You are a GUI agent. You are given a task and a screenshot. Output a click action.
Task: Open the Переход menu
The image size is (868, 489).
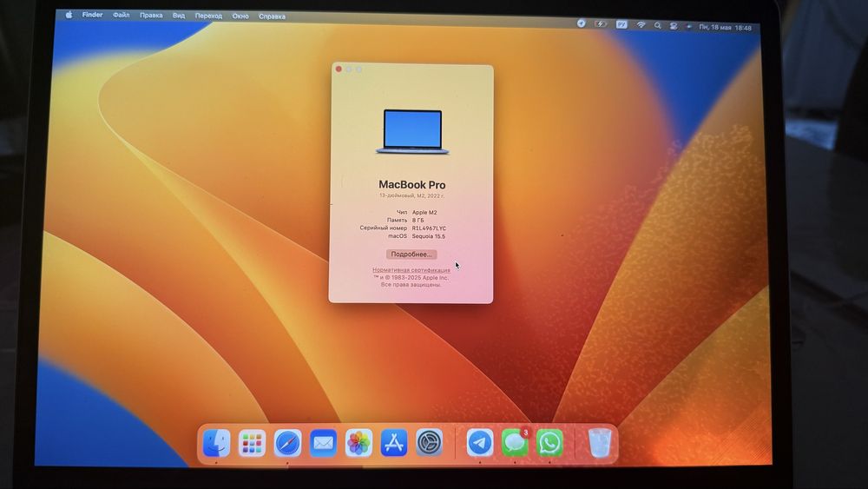point(208,16)
